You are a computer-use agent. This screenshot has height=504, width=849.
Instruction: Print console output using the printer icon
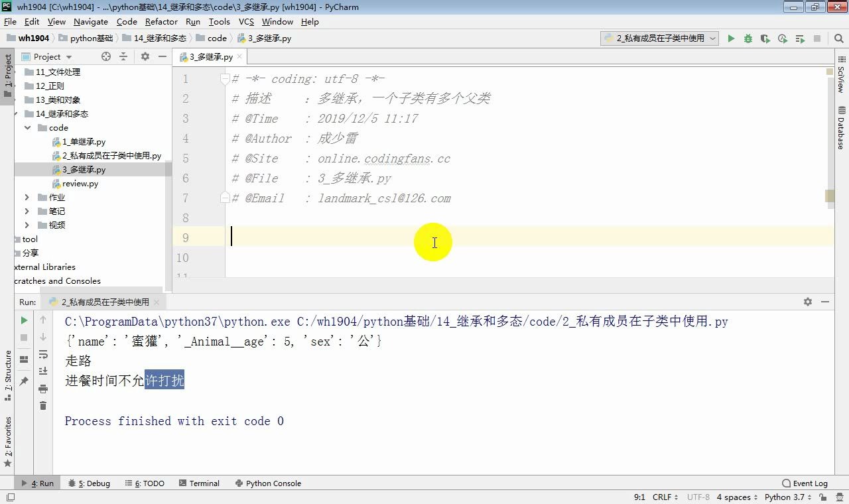click(x=43, y=389)
